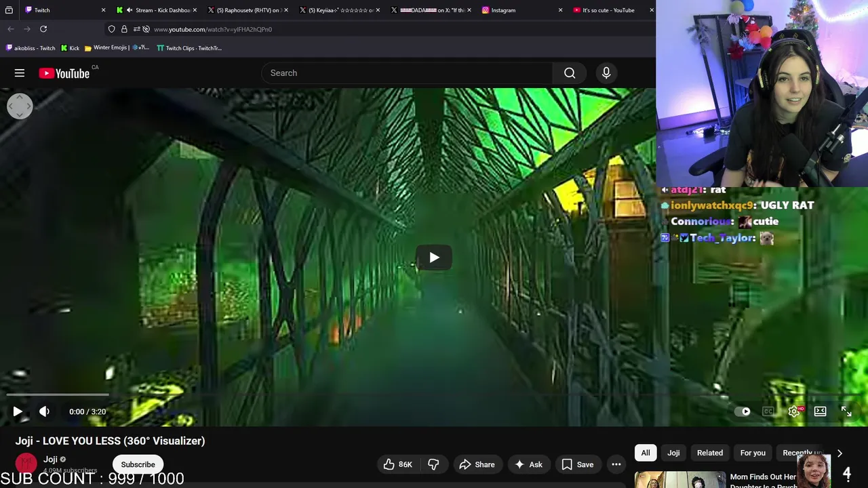Viewport: 868px width, 488px height.
Task: Open the Mom Finds Out Her video thumbnail
Action: click(680, 479)
